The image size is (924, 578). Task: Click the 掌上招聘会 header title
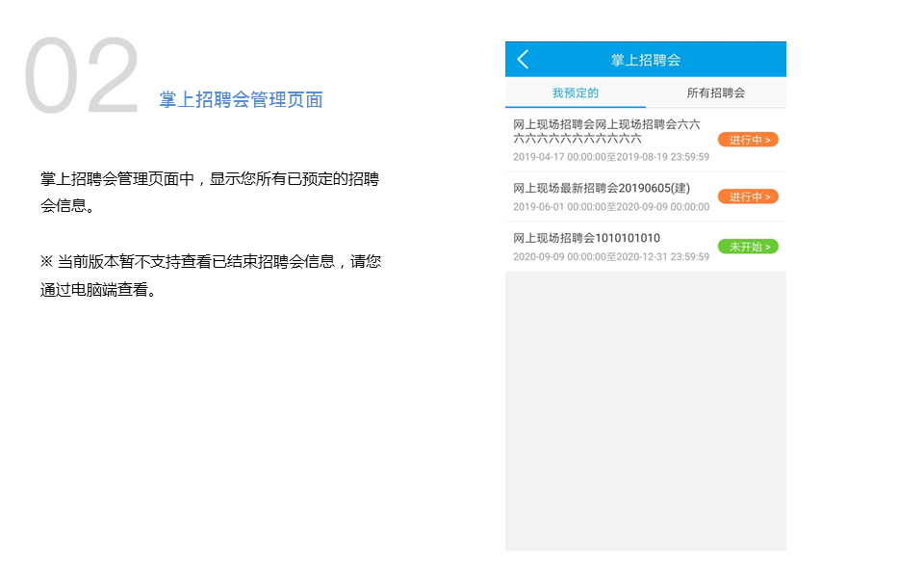click(x=646, y=60)
